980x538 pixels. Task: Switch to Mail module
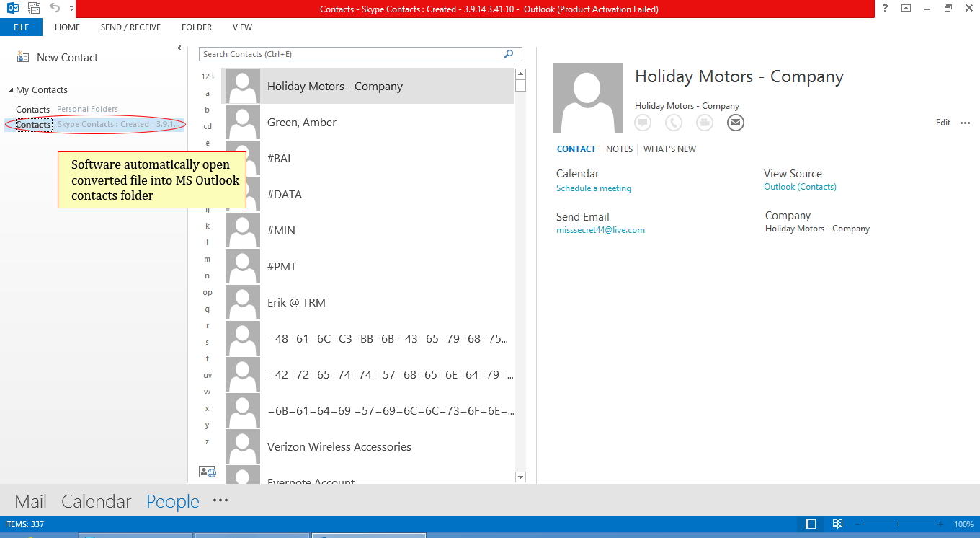click(31, 501)
